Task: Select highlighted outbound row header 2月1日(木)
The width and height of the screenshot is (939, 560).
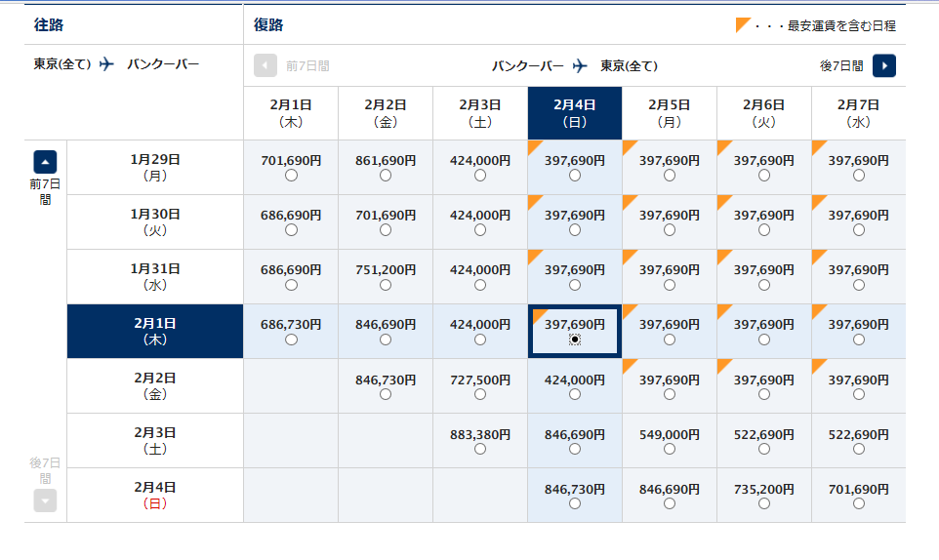Action: pyautogui.click(x=155, y=332)
